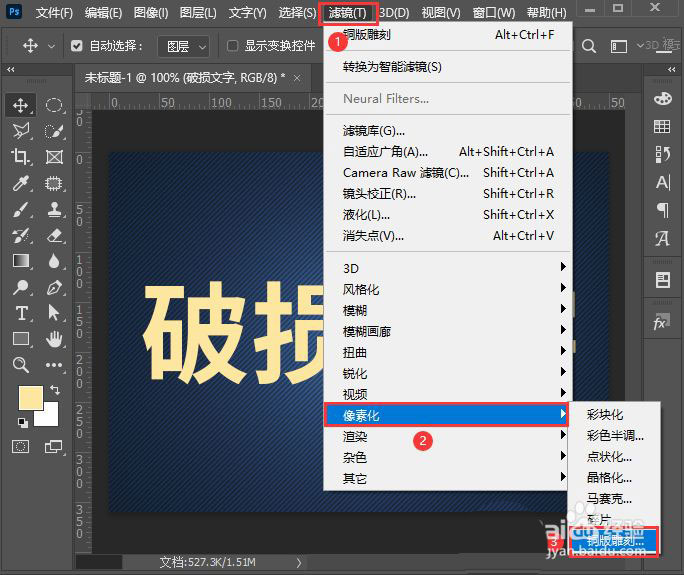
Task: Select the Eraser tool
Action: coord(54,236)
